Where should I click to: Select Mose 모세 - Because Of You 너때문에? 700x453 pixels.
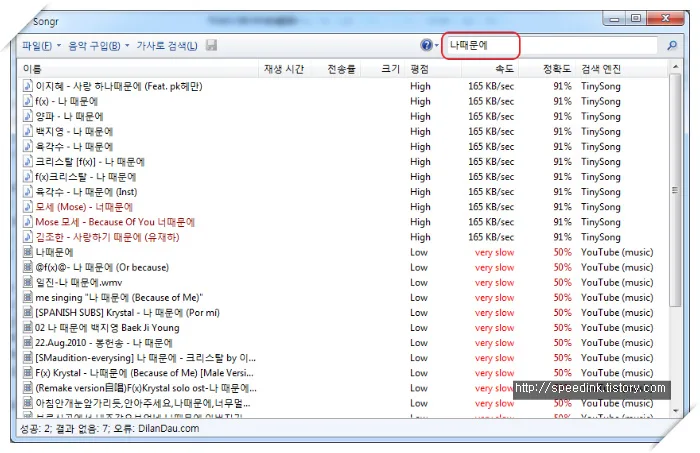click(115, 222)
